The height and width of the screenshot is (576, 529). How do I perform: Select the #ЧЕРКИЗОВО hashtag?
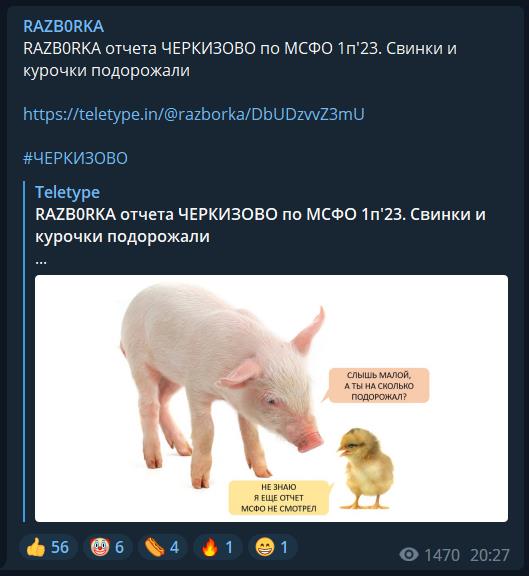click(75, 158)
